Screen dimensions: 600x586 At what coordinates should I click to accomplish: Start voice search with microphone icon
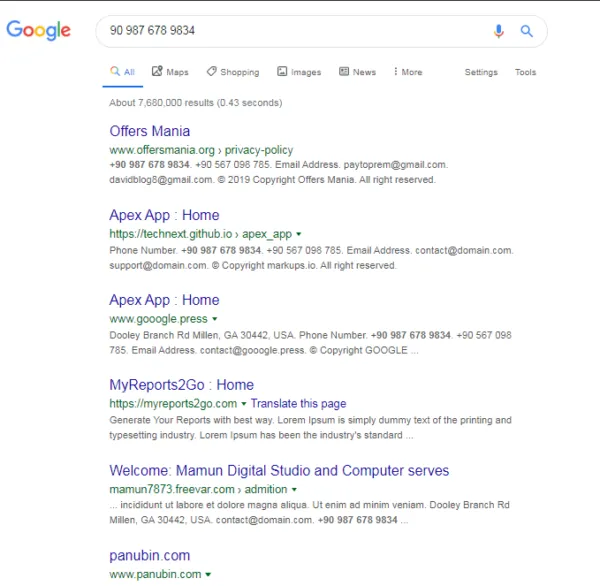point(498,31)
